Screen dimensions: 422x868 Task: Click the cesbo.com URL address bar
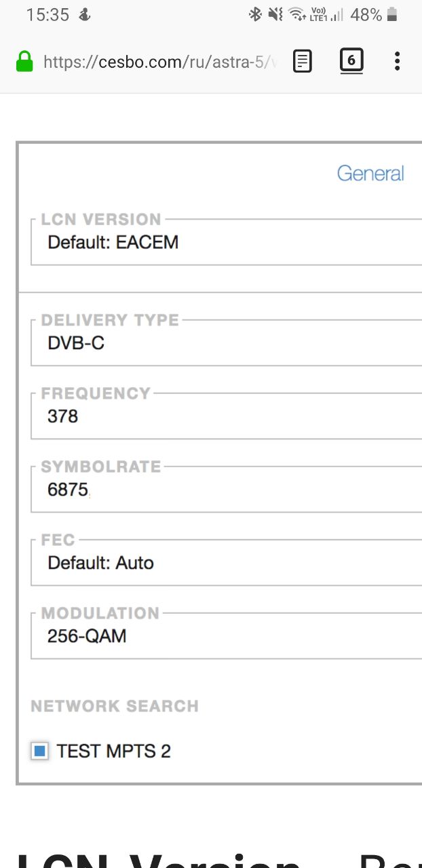coord(161,62)
